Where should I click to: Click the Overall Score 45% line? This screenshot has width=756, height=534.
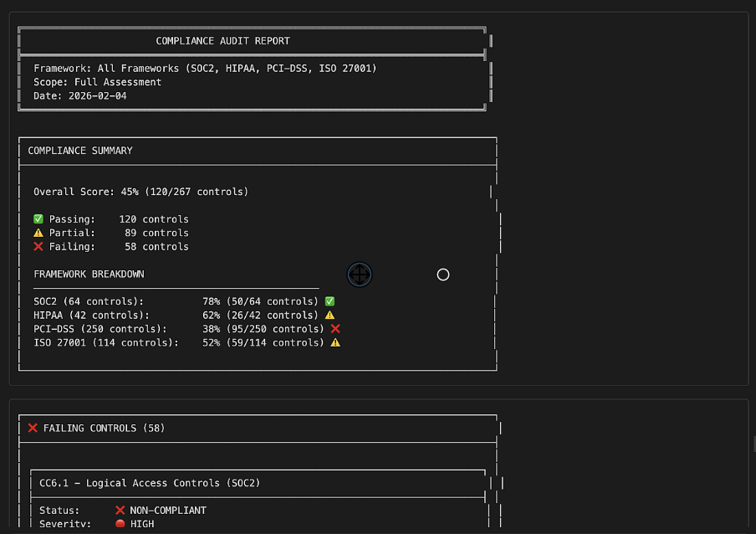(x=140, y=192)
